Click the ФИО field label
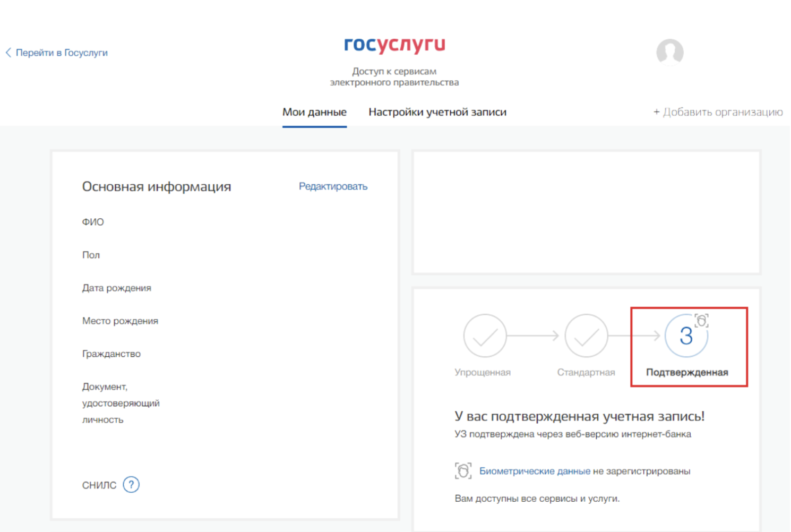 [x=93, y=222]
